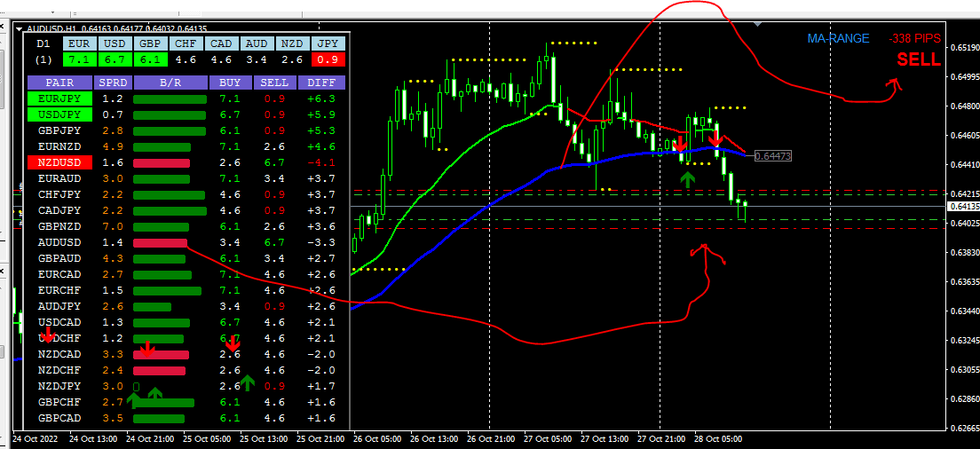Select the D1 timeframe label
This screenshot has height=449, width=980.
(x=43, y=43)
